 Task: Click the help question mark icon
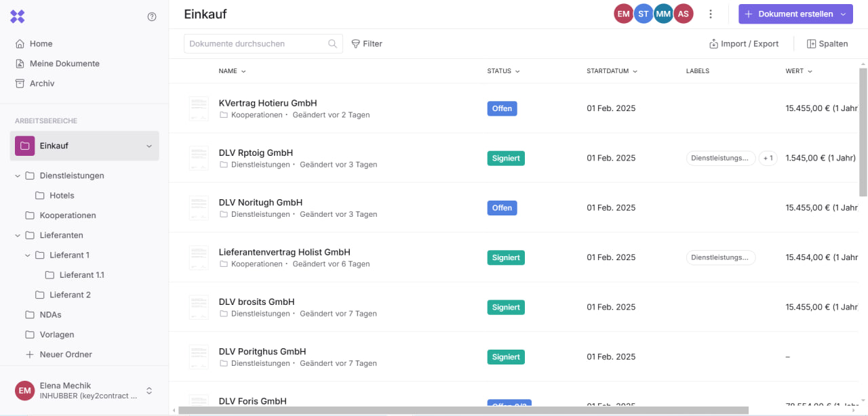tap(152, 17)
